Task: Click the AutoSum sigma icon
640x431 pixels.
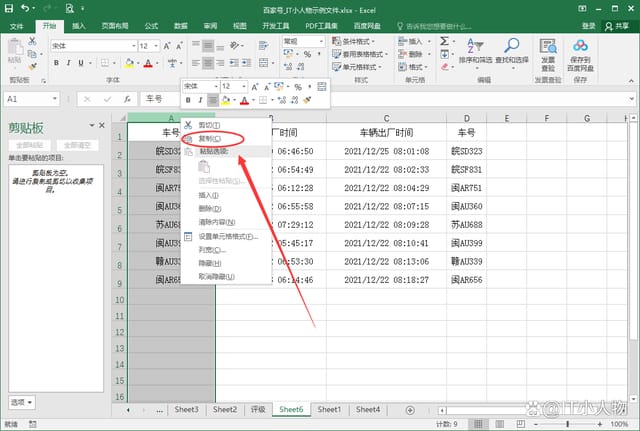Action: point(444,41)
